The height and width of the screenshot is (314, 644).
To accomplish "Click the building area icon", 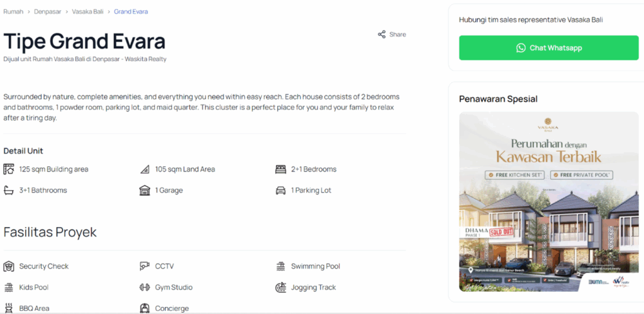I will click(x=9, y=169).
